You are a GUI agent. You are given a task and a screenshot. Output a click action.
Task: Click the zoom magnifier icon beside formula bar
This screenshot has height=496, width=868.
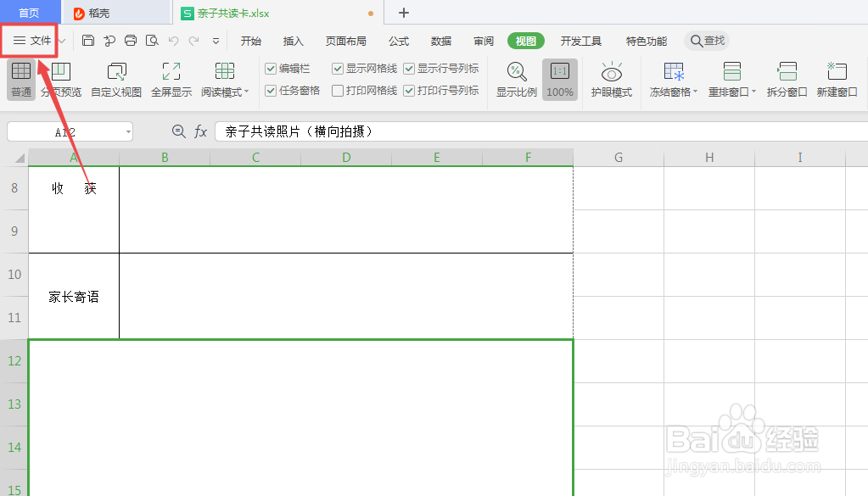178,131
